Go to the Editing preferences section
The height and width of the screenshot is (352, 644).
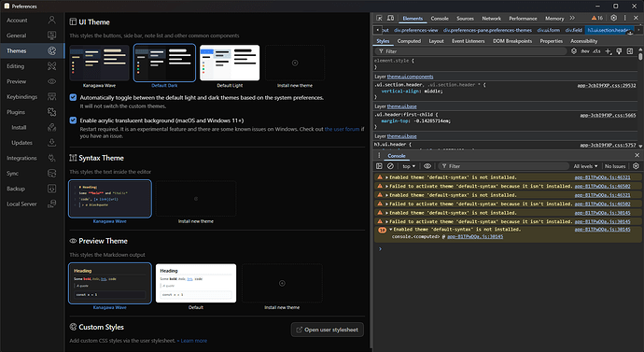pyautogui.click(x=32, y=66)
